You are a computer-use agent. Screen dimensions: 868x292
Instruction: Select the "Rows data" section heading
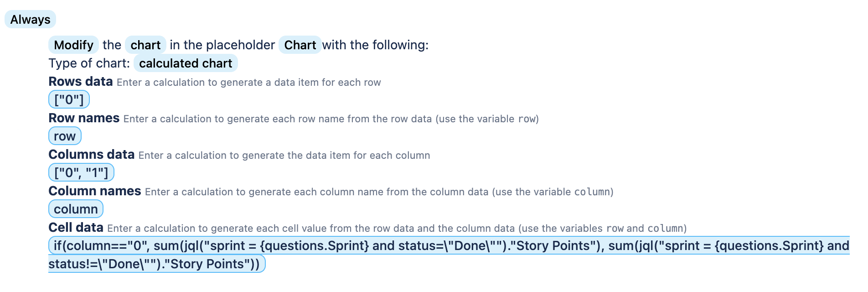pos(81,82)
